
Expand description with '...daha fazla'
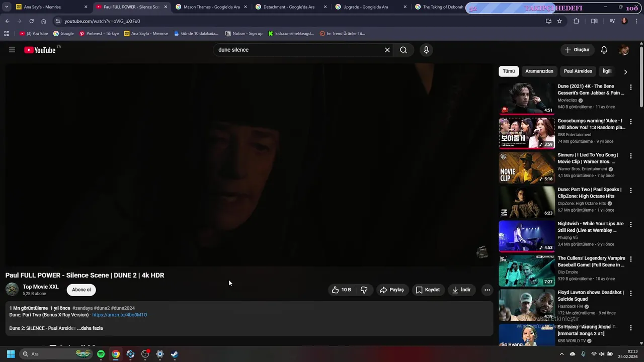(x=90, y=328)
